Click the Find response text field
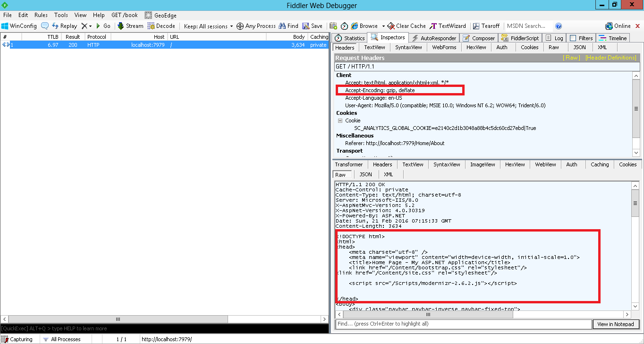Image resolution: width=644 pixels, height=344 pixels. pos(464,324)
